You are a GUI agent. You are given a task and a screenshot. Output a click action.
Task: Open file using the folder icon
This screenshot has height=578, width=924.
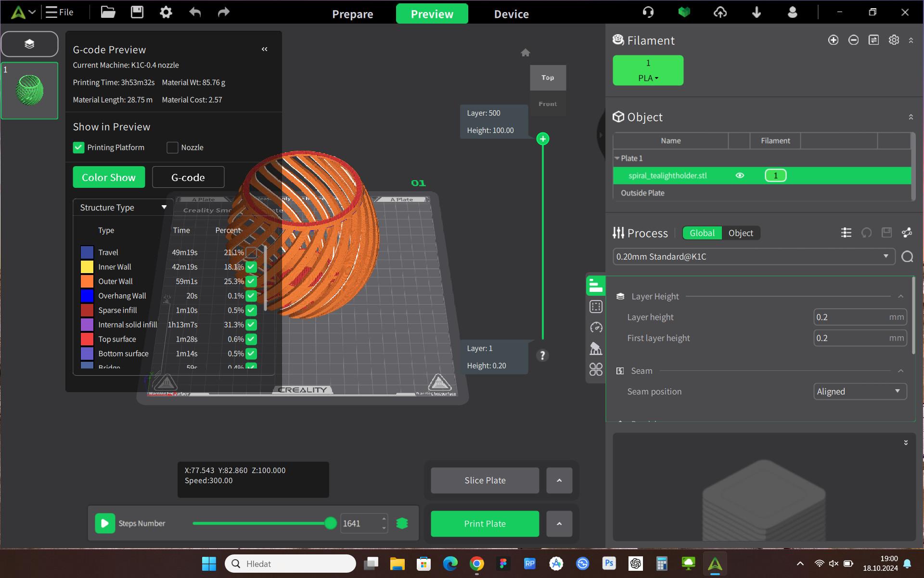click(108, 12)
